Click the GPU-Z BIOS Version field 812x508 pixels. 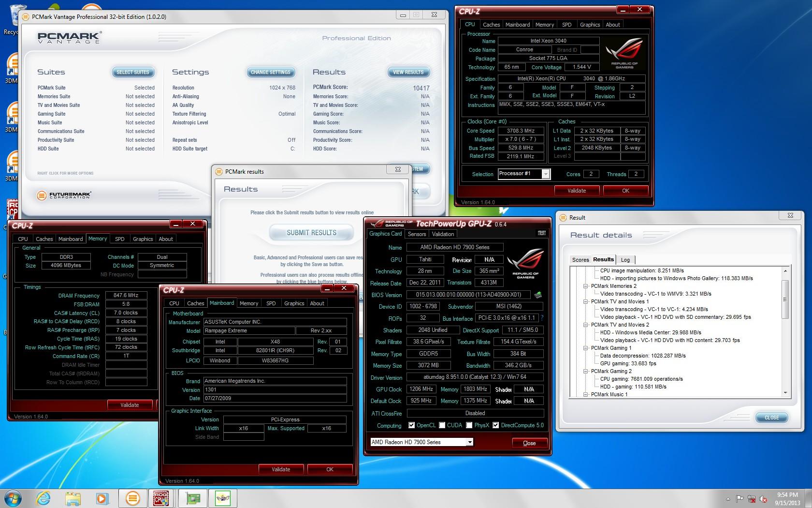[x=468, y=295]
